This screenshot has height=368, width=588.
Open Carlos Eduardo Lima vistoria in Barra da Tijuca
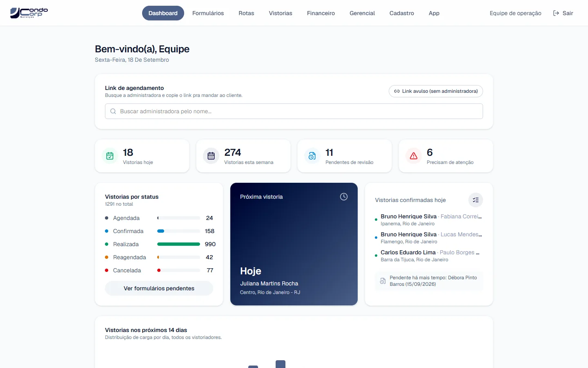pyautogui.click(x=429, y=256)
